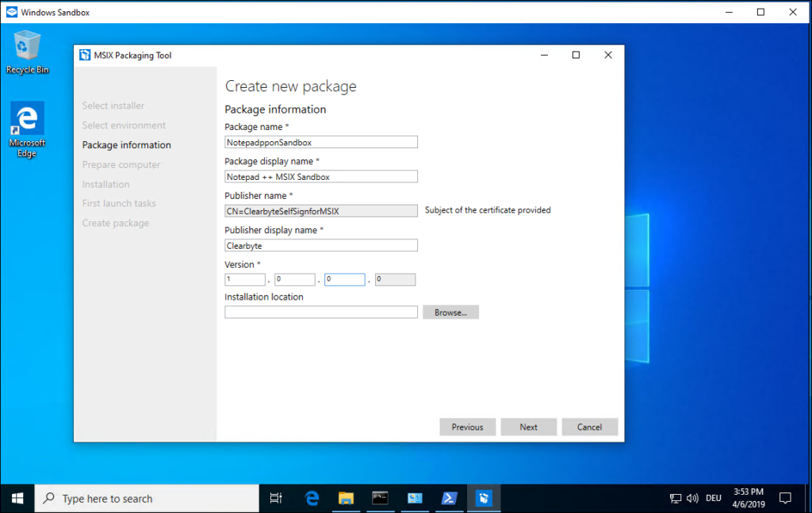
Task: Open the notification Action Center
Action: click(785, 498)
